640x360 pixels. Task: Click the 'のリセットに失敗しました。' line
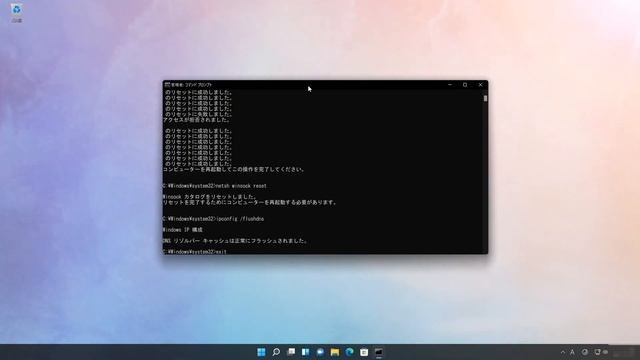click(199, 114)
